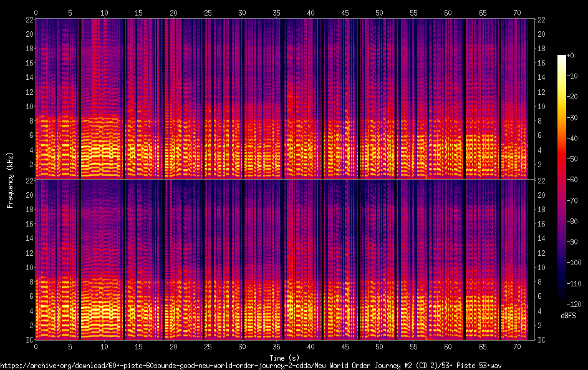The image size is (588, 370).
Task: Click the "70" tick on the top time axis
Action: 517,13
